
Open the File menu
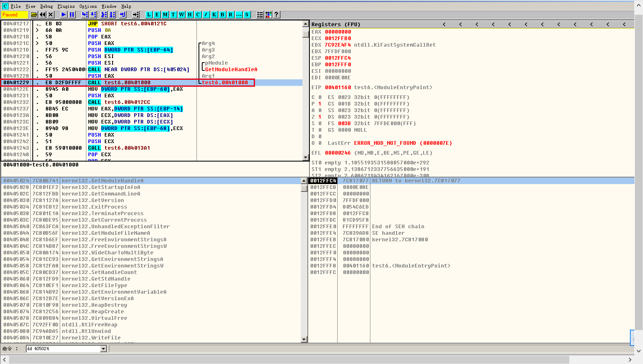point(16,6)
